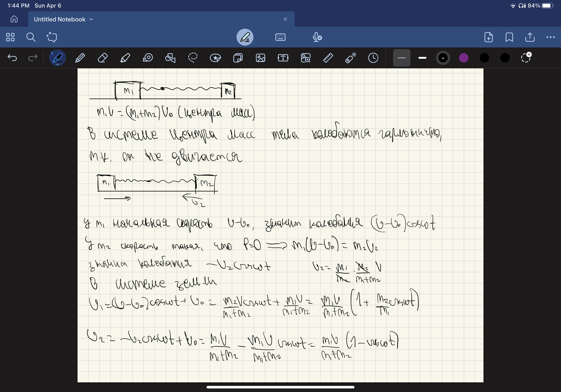The width and height of the screenshot is (561, 392).
Task: Open the share and export menu
Action: click(530, 37)
